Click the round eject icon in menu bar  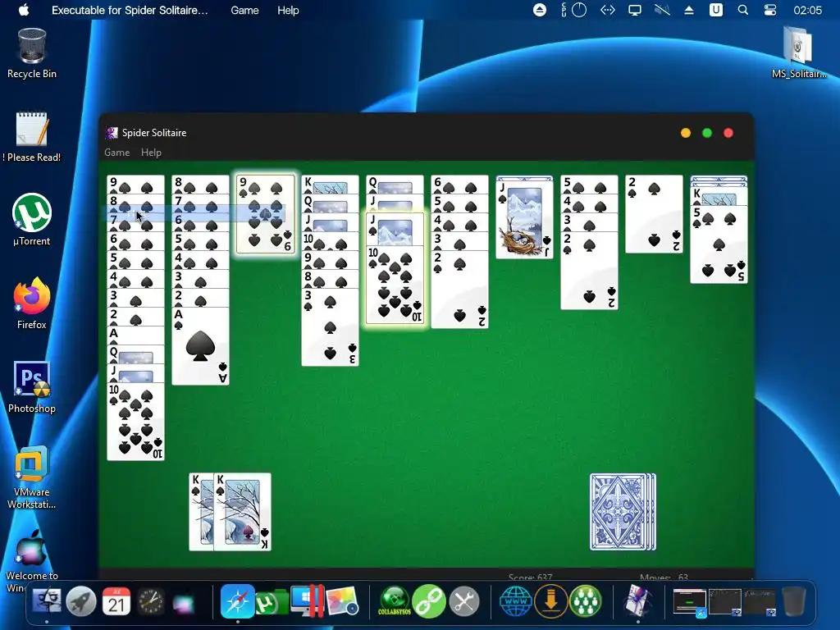coord(540,10)
